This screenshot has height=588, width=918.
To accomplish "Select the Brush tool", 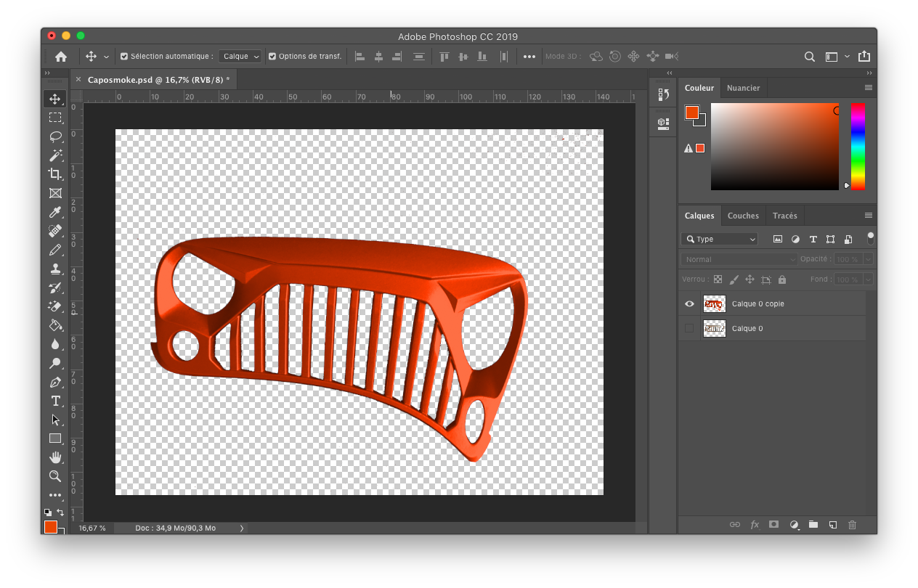I will tap(55, 250).
